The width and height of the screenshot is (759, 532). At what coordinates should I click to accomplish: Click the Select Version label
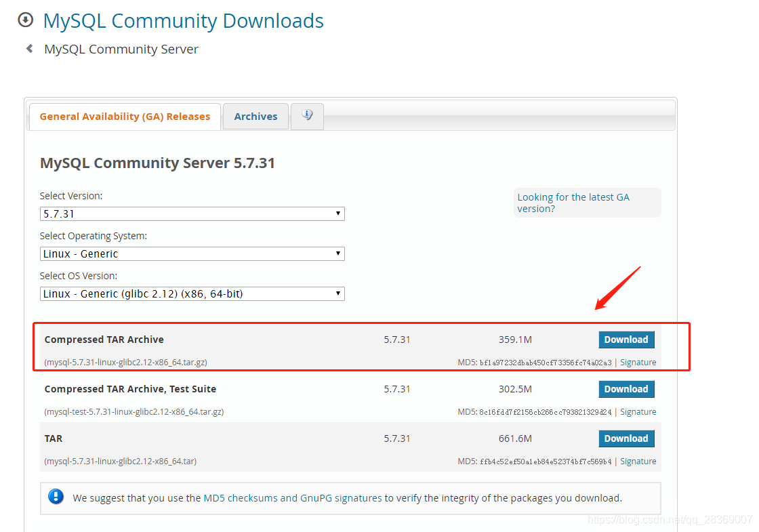coord(71,196)
